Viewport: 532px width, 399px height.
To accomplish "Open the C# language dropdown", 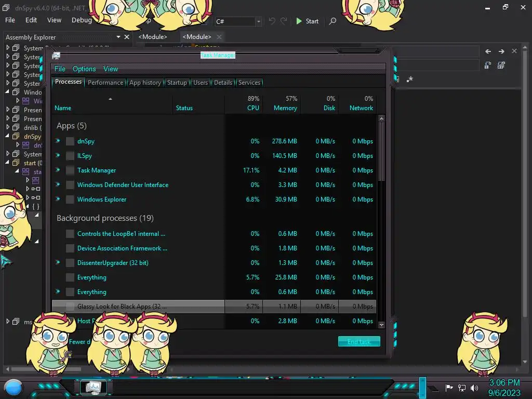I will click(x=259, y=21).
